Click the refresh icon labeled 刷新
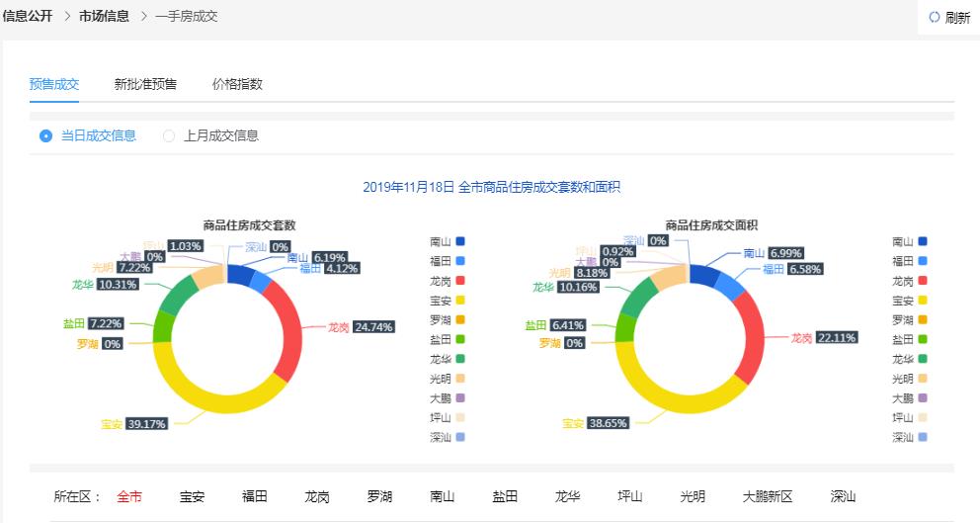The image size is (980, 523). tap(935, 18)
